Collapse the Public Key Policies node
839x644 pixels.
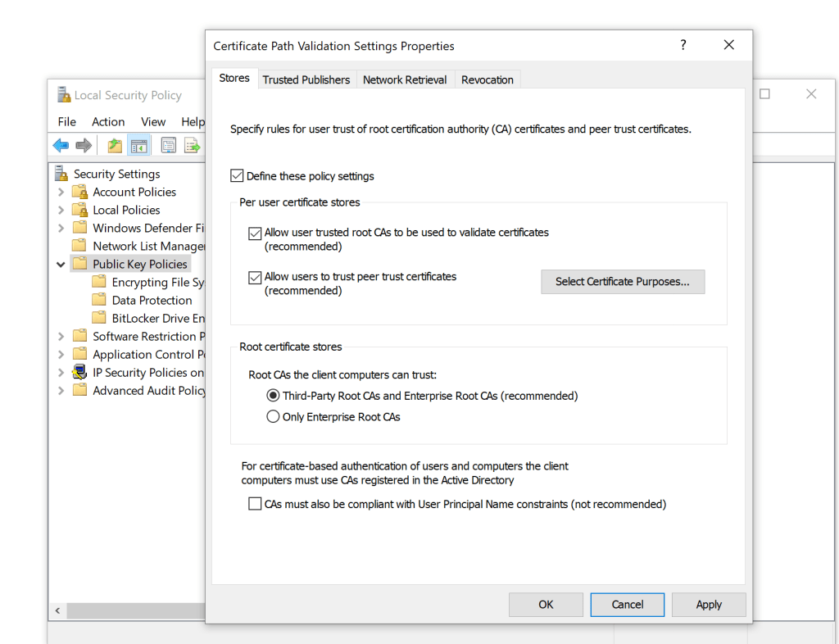61,265
